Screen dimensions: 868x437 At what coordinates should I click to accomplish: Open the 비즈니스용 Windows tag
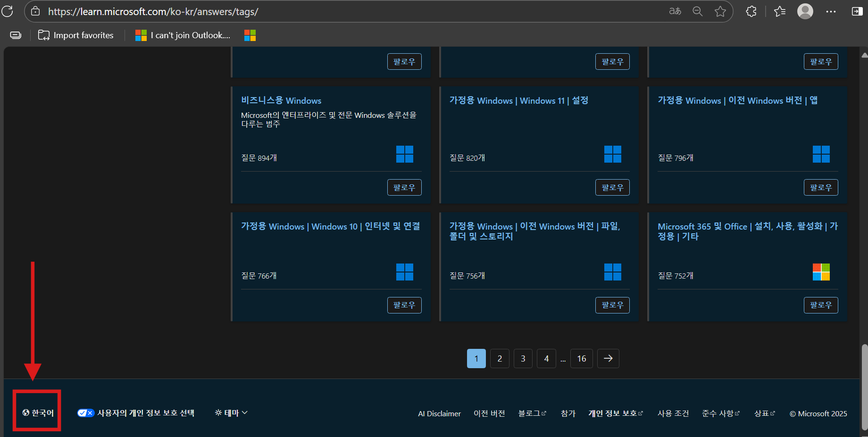(281, 100)
